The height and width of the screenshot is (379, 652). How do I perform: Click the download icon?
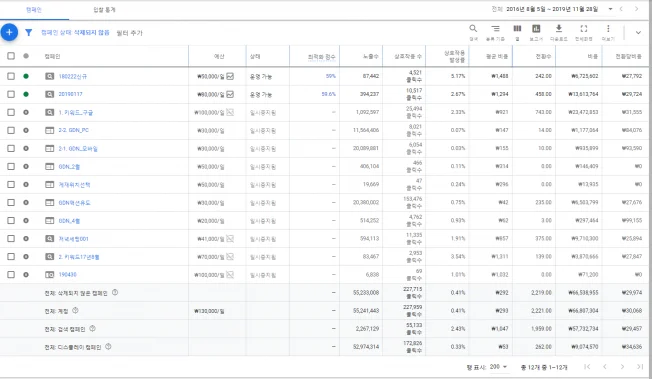(559, 28)
